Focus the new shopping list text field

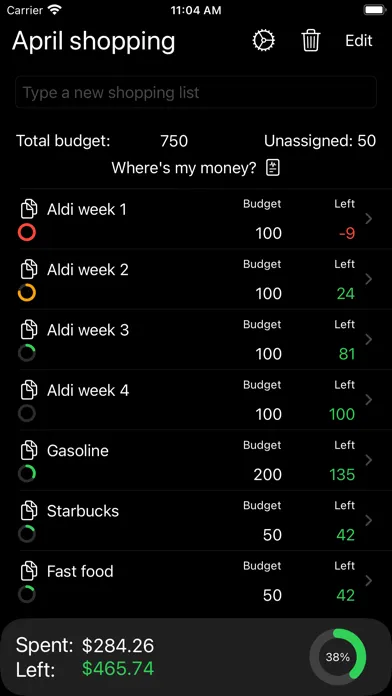[196, 92]
